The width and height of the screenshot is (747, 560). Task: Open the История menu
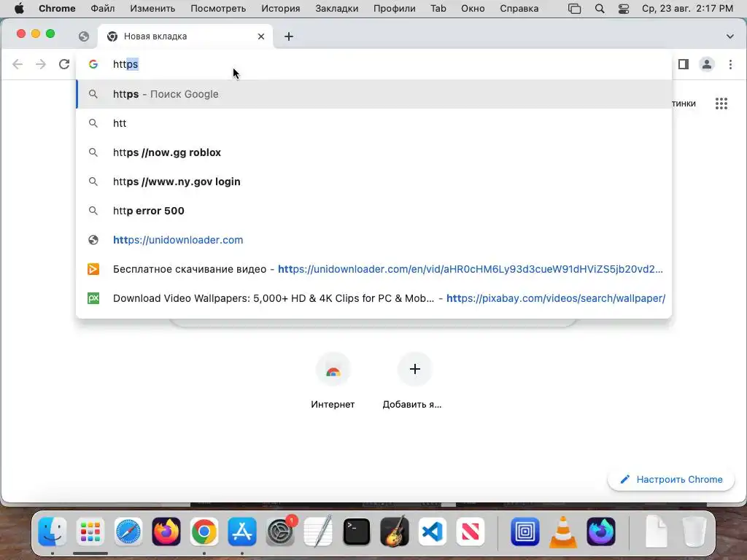281,9
